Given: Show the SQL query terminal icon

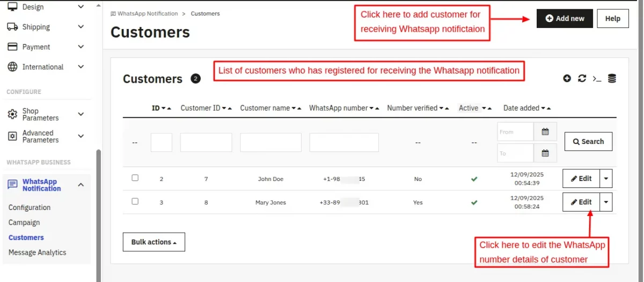Looking at the screenshot, I should [597, 78].
